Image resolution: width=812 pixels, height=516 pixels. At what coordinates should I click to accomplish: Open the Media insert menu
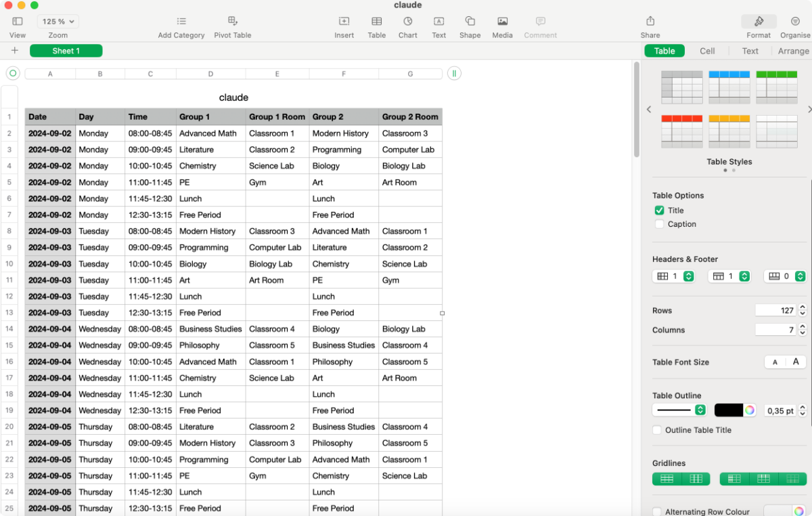[502, 25]
